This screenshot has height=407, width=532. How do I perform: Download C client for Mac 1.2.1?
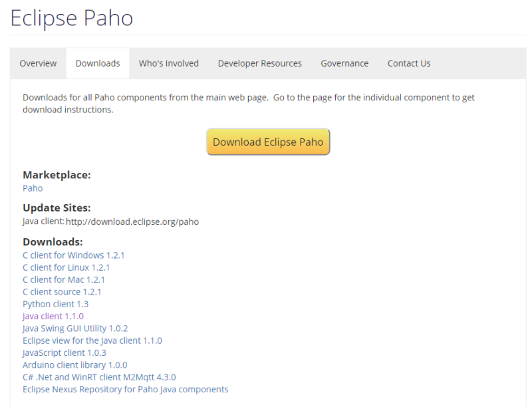(64, 280)
